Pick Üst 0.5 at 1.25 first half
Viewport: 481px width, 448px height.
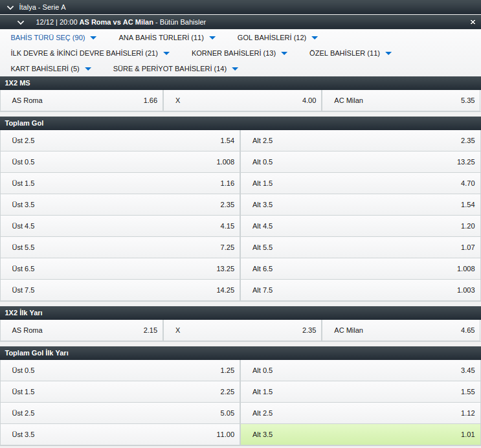pyautogui.click(x=120, y=370)
